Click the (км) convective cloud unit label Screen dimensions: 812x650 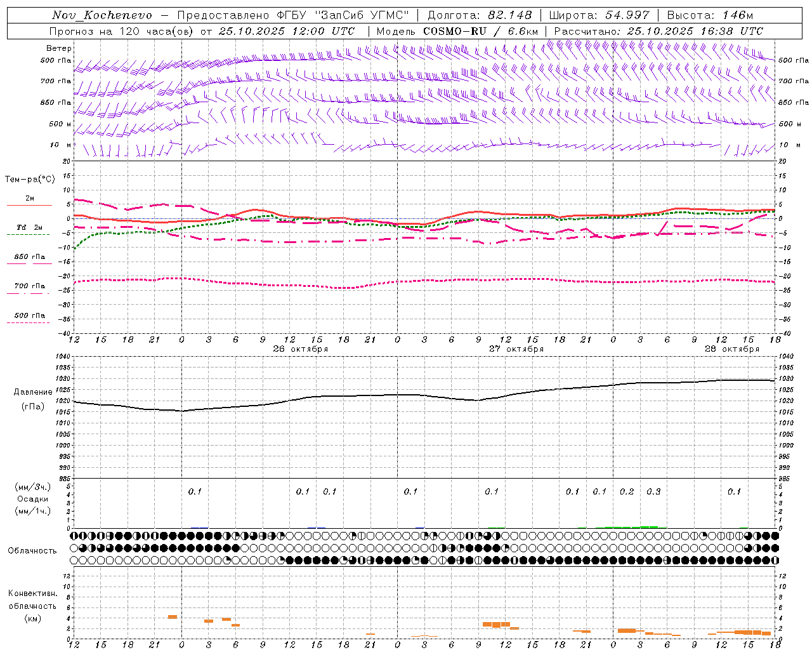point(33,619)
